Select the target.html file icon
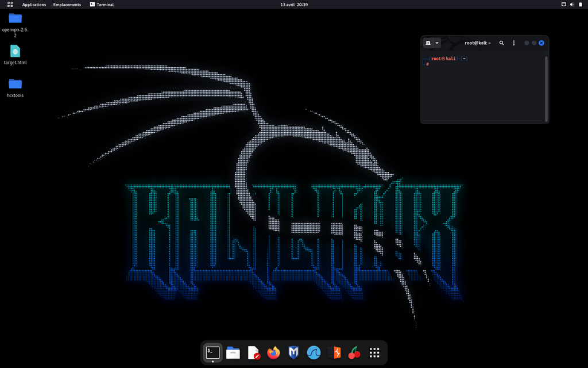 (x=16, y=55)
